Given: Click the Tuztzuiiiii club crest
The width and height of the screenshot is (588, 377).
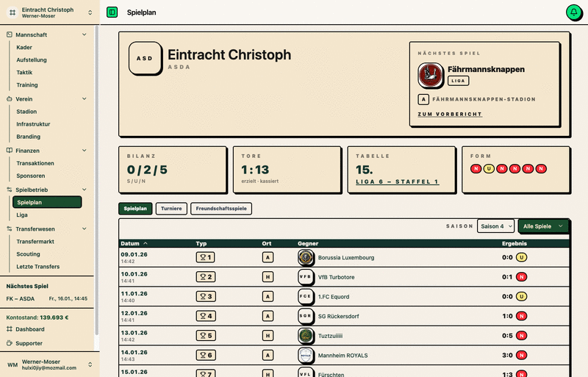Looking at the screenshot, I should pos(306,335).
